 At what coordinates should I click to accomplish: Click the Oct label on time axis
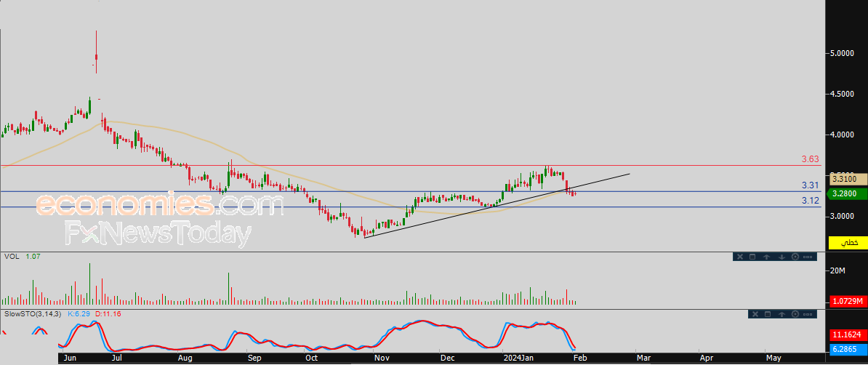pyautogui.click(x=312, y=358)
